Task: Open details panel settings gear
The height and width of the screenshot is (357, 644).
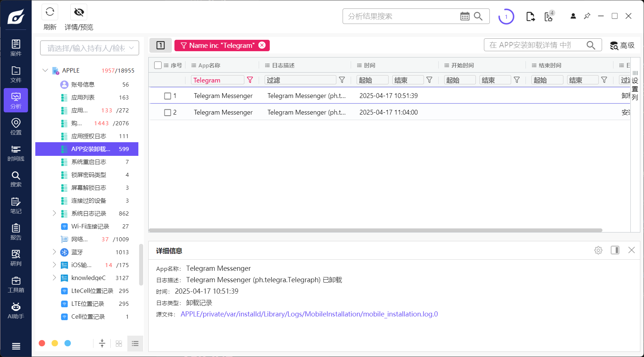Action: (x=598, y=250)
